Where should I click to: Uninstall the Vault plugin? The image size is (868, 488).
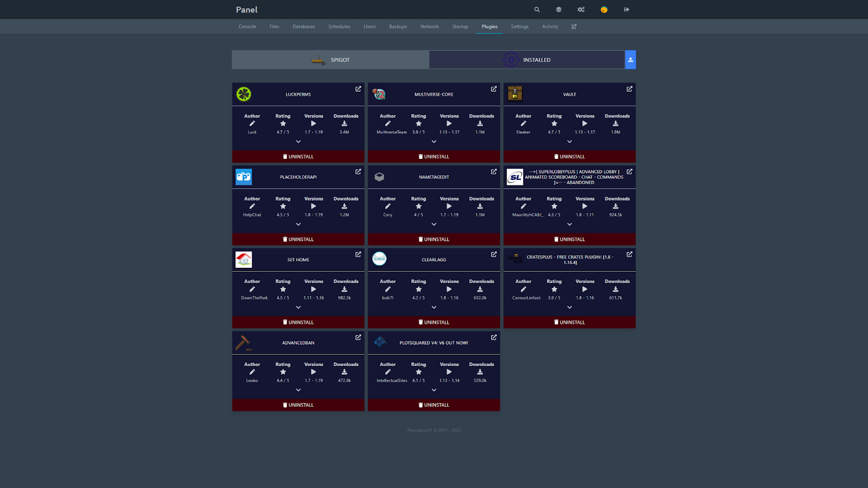[x=570, y=157]
